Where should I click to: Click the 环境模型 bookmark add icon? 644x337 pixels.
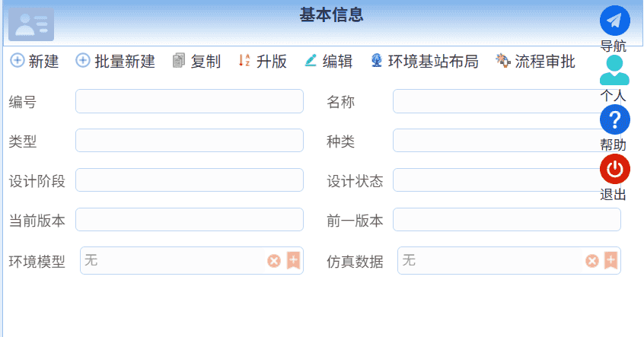tap(293, 261)
